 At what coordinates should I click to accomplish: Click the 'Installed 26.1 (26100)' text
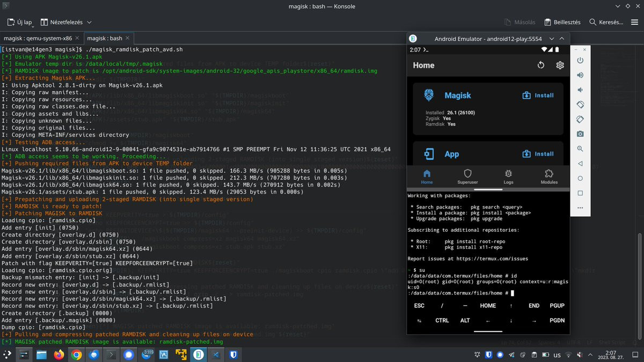tap(450, 113)
